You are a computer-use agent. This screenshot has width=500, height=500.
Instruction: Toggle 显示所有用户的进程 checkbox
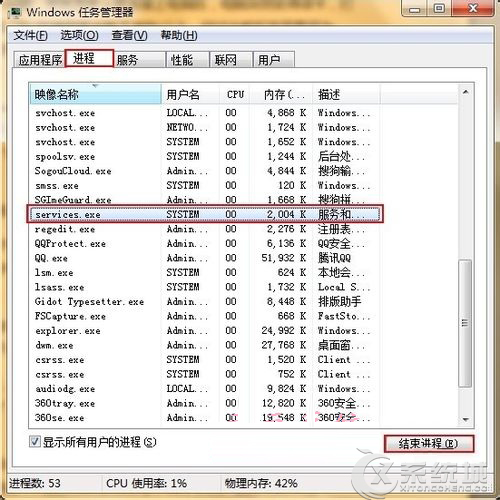click(x=35, y=442)
